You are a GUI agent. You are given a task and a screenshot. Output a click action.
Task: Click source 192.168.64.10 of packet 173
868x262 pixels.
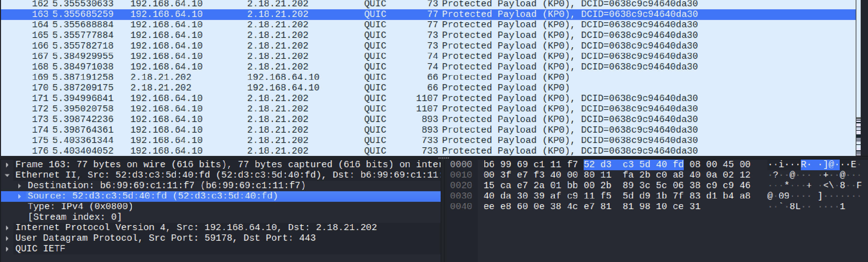pyautogui.click(x=167, y=119)
